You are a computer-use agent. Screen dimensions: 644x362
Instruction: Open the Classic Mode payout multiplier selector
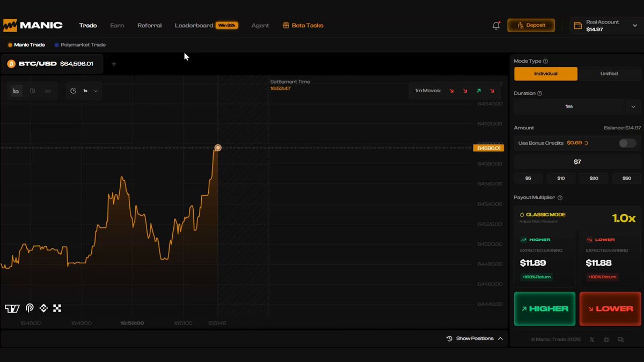[577, 218]
